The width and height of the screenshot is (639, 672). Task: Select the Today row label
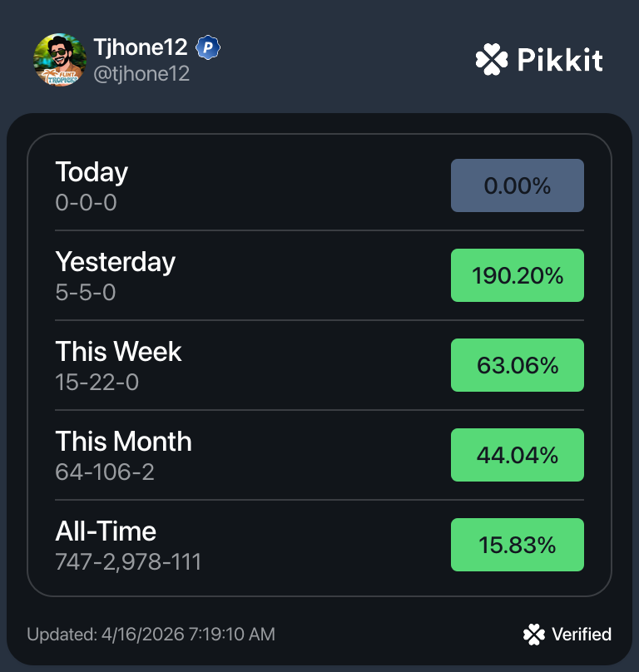tap(92, 172)
